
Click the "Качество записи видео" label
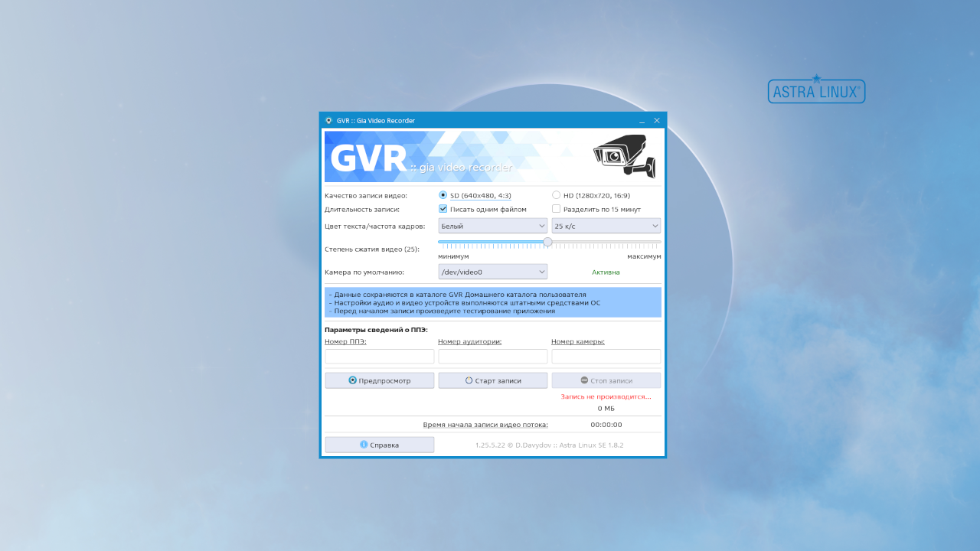(366, 195)
